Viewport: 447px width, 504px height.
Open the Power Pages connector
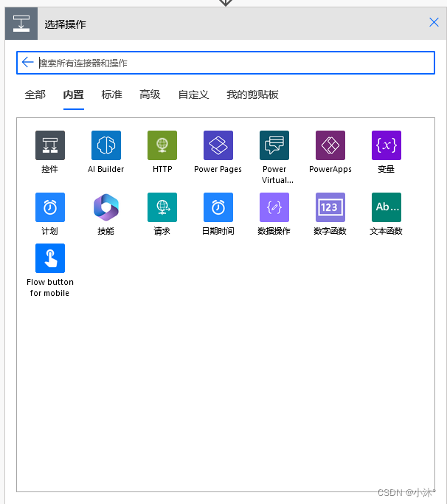pos(218,145)
